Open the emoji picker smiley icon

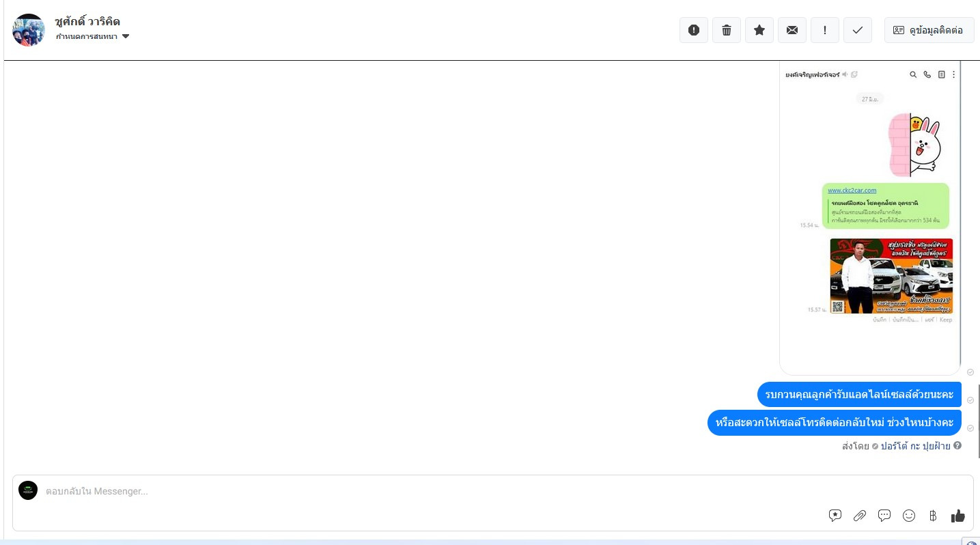click(x=909, y=516)
